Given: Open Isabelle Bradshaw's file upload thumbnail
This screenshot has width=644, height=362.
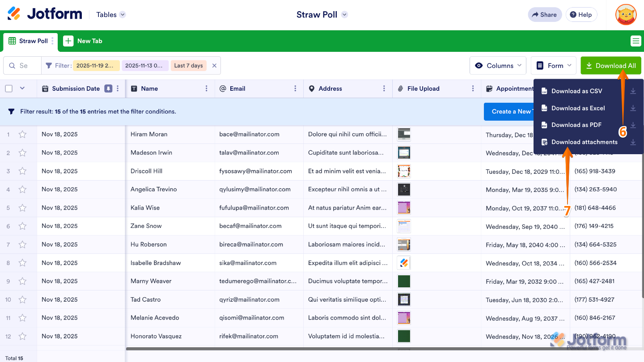Looking at the screenshot, I should click(x=403, y=262).
